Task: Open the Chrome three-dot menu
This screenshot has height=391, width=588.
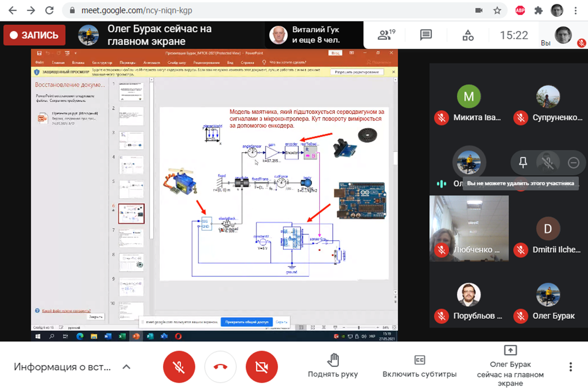Action: tap(576, 11)
